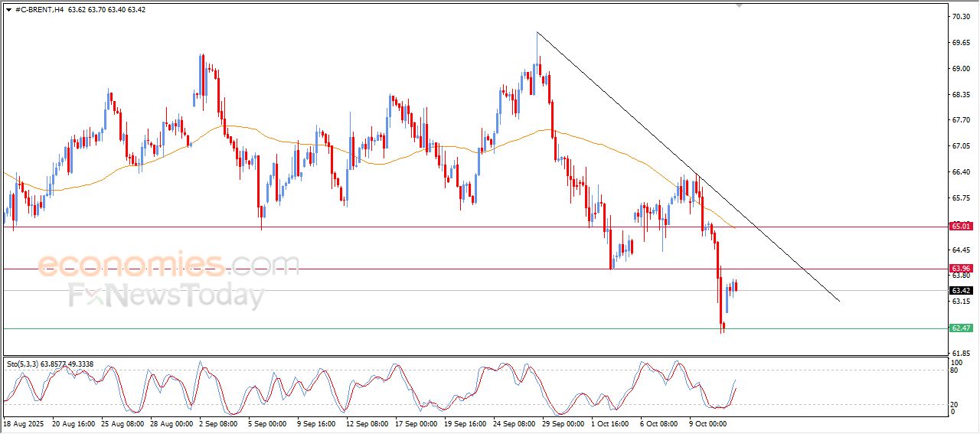Click the green 62.47 price label
980x434 pixels.
tap(960, 328)
